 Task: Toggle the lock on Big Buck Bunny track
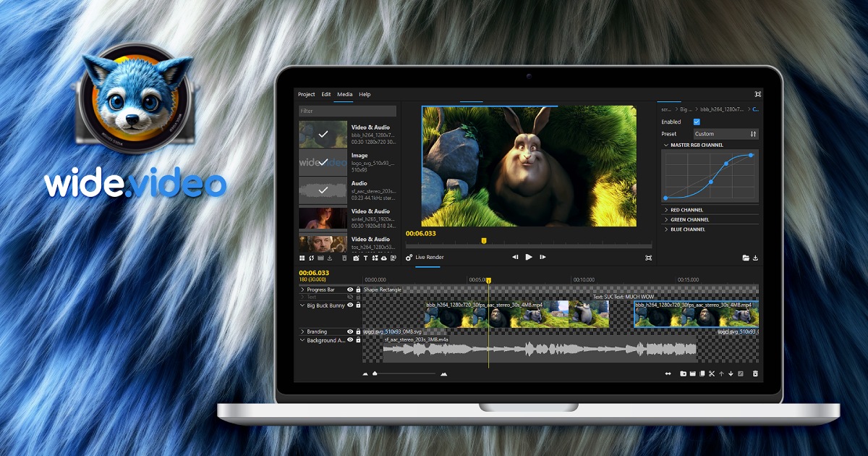(358, 305)
